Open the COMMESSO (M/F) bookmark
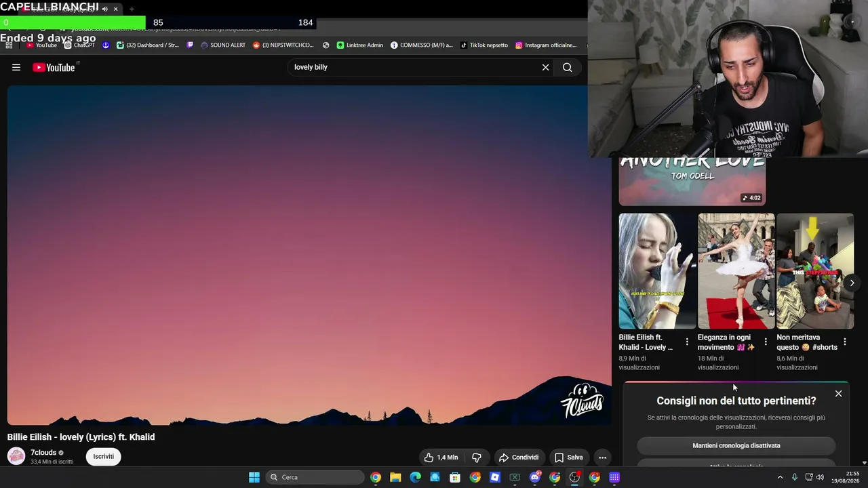Screen dimensions: 868x488 click(x=421, y=45)
